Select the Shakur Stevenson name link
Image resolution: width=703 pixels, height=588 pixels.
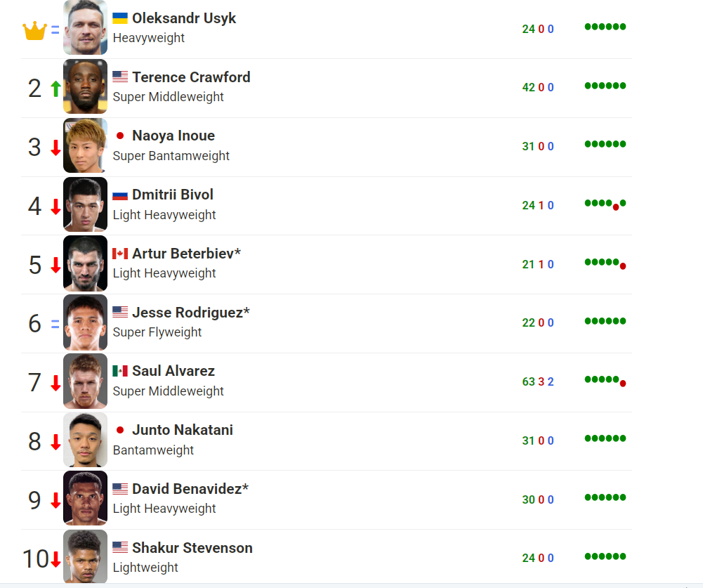click(192, 548)
